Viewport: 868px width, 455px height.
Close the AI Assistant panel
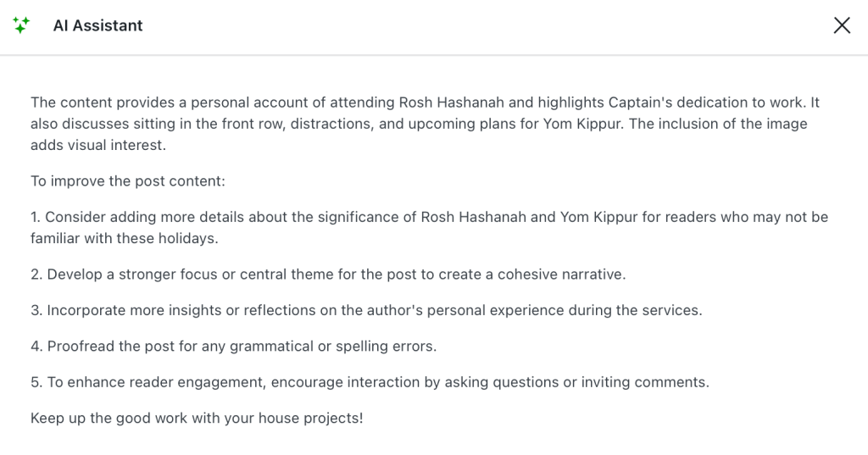[842, 25]
